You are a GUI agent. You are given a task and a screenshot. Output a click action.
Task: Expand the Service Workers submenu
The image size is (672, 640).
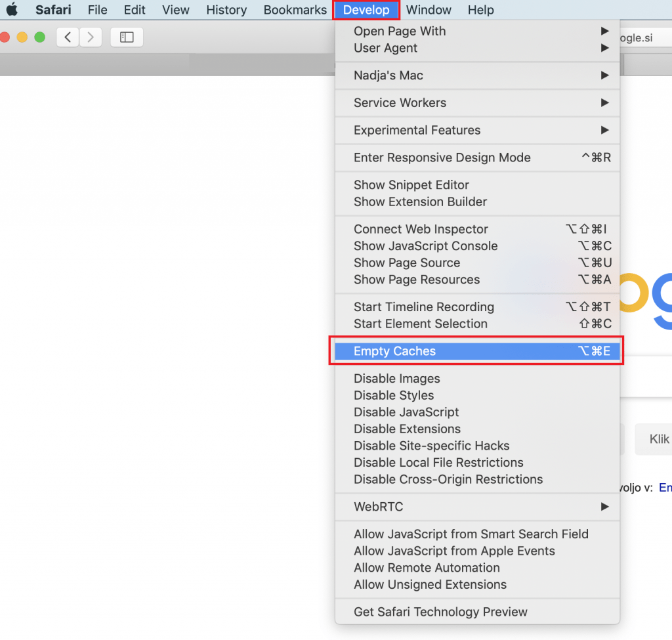point(478,103)
